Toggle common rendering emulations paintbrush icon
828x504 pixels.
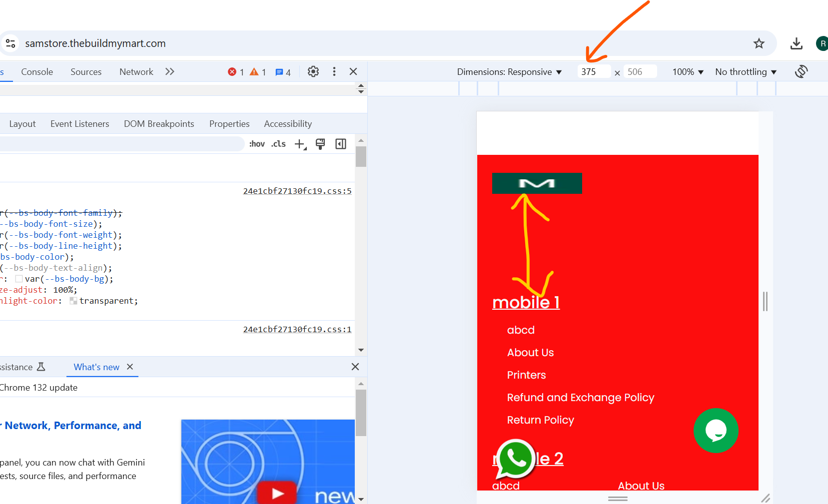(320, 144)
